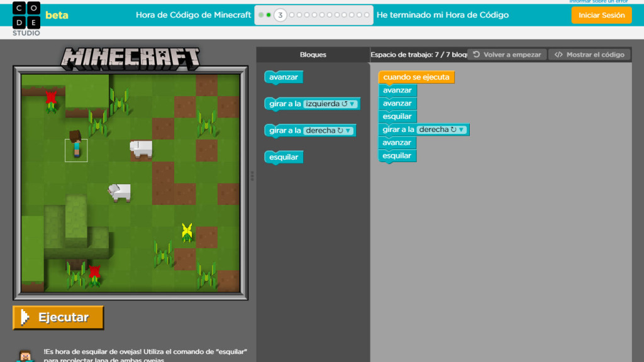The height and width of the screenshot is (362, 644).
Task: Select avanzar block just above first workspace esquilar
Action: 397,104
